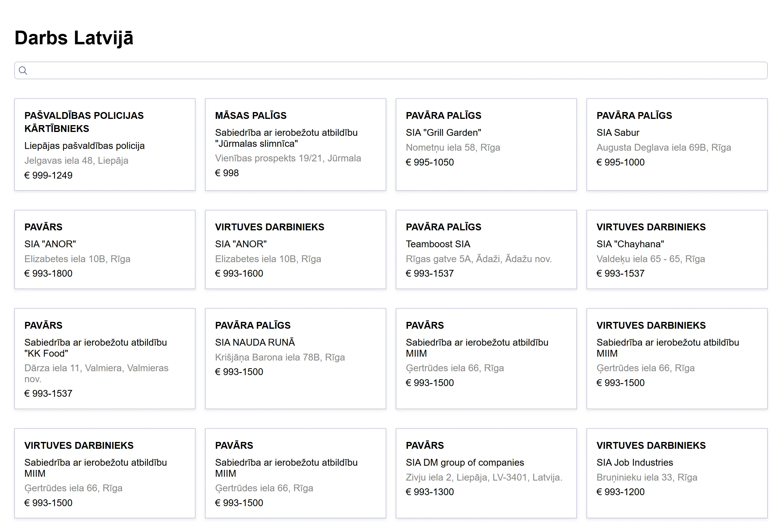View SIA Chayhana Virtuves darbinieks listing
782x532 pixels.
coord(677,249)
